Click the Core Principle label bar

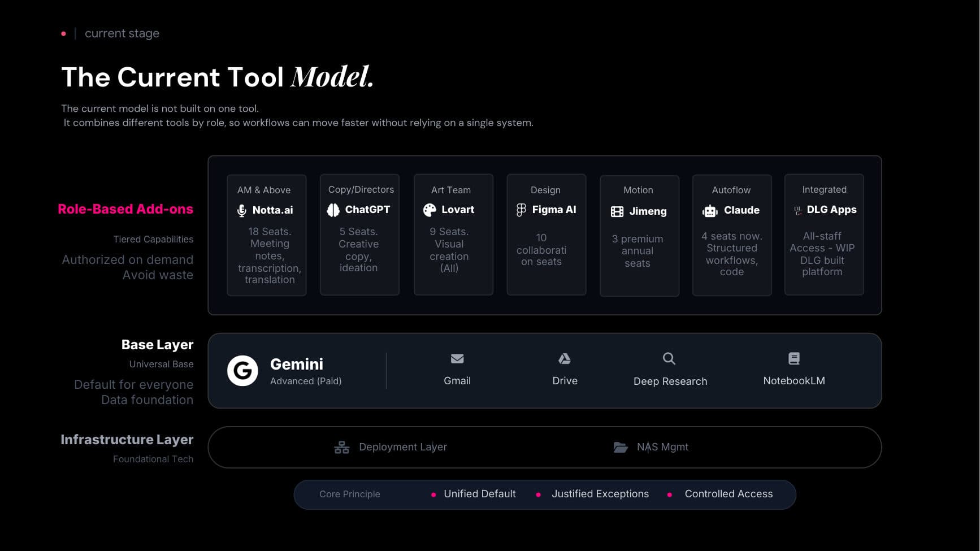pos(350,494)
